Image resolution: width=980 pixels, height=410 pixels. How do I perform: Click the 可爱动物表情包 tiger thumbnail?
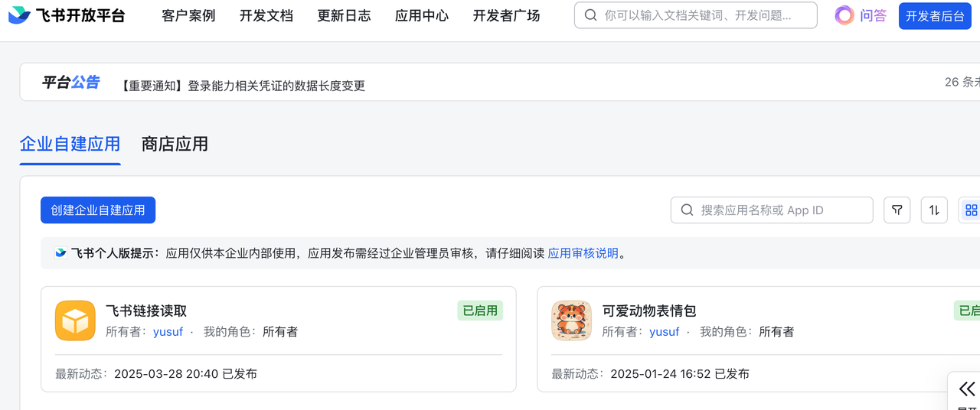pos(571,321)
